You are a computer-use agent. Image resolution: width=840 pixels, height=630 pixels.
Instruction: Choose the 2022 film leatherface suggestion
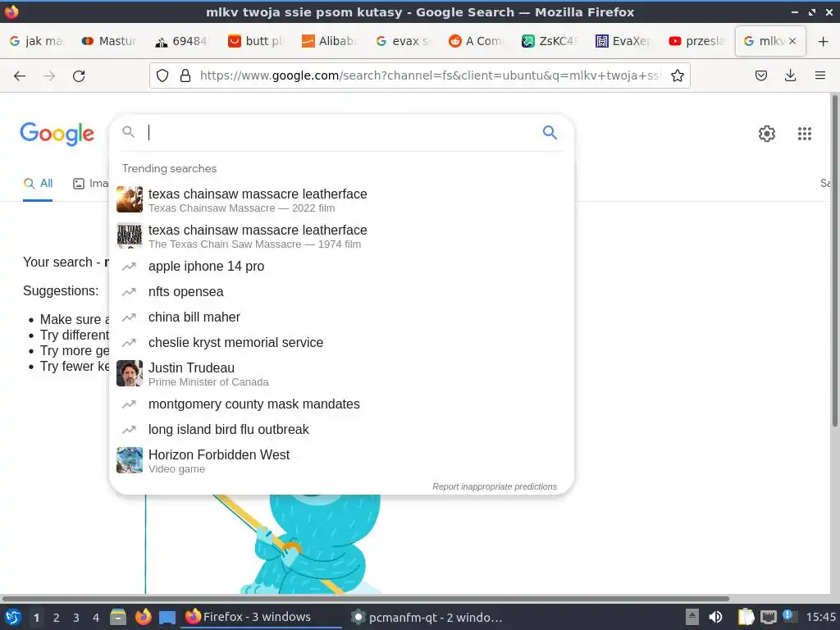click(x=341, y=200)
